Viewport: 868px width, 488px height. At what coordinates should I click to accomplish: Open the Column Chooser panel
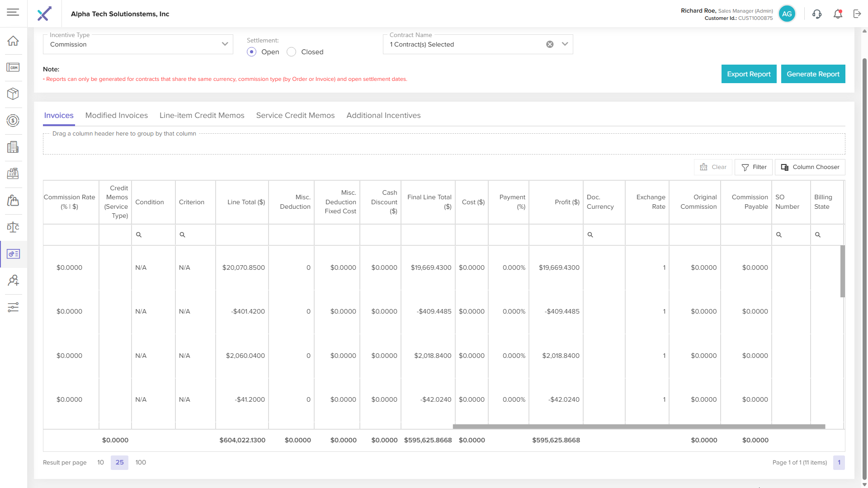(810, 167)
